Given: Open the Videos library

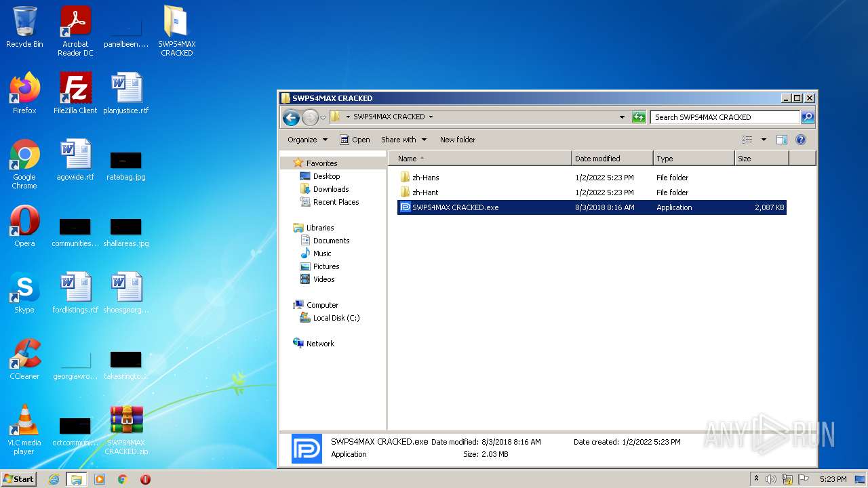Looking at the screenshot, I should coord(323,279).
